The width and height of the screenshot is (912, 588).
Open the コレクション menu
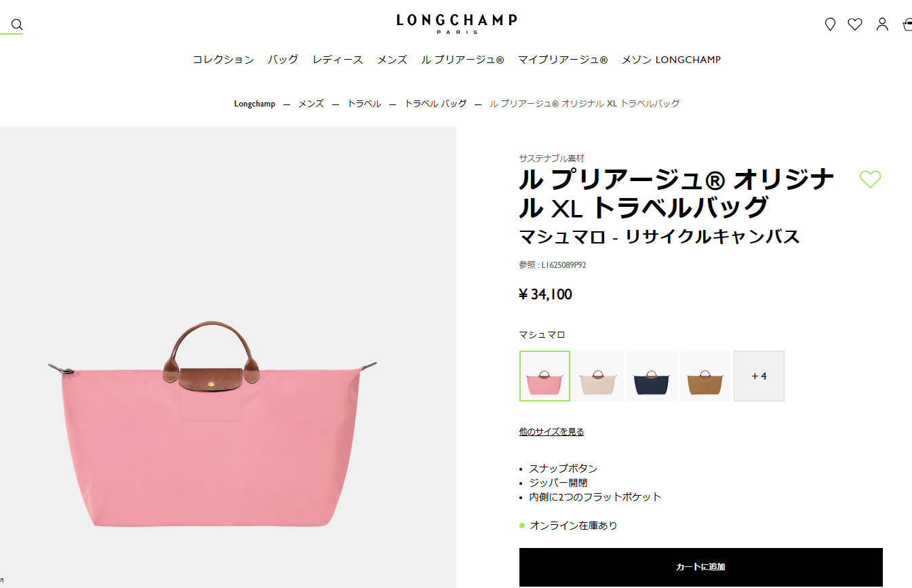(223, 60)
